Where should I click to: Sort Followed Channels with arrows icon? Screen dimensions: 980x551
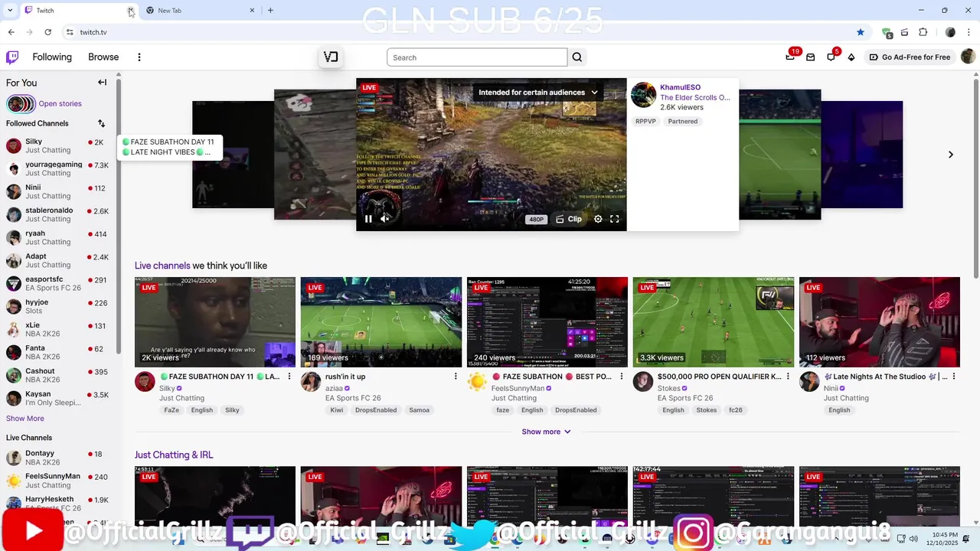pyautogui.click(x=101, y=123)
